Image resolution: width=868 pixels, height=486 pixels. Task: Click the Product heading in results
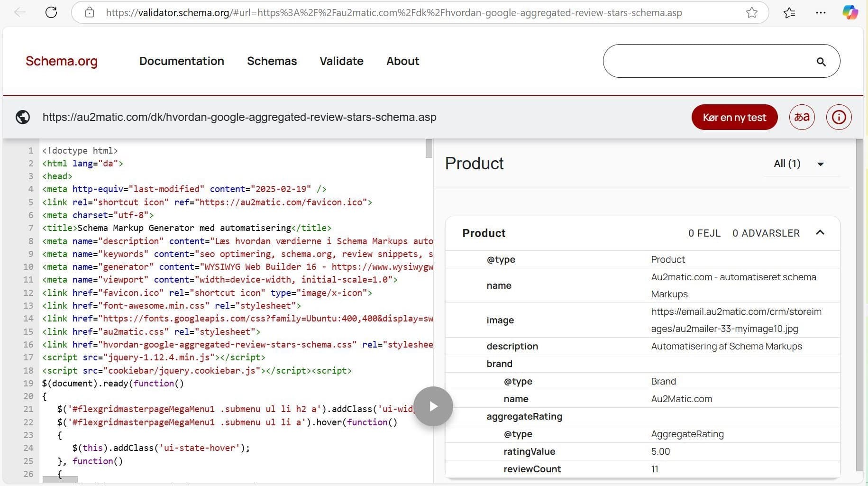[474, 164]
